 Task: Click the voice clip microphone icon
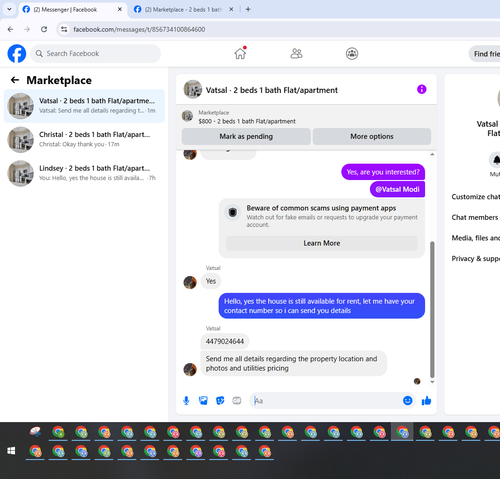pos(186,401)
